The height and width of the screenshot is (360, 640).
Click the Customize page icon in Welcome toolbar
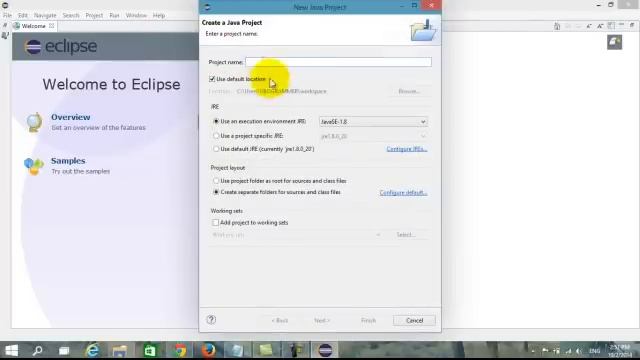pyautogui.click(x=611, y=25)
